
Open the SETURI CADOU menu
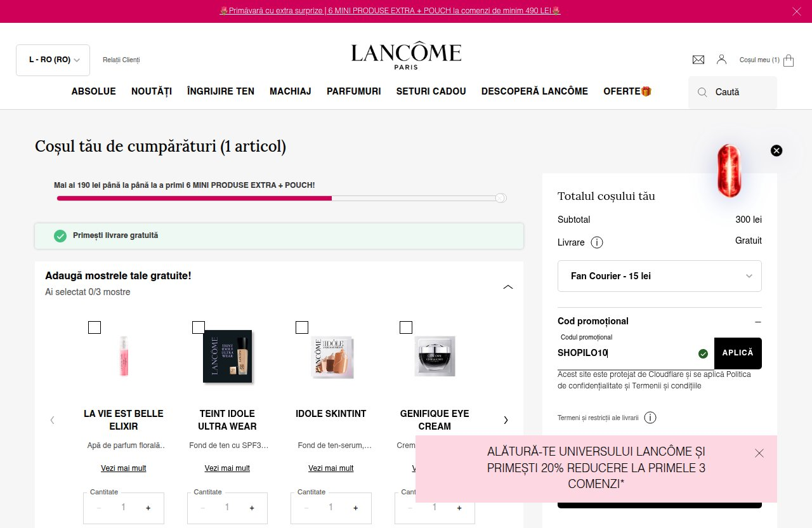pyautogui.click(x=431, y=91)
